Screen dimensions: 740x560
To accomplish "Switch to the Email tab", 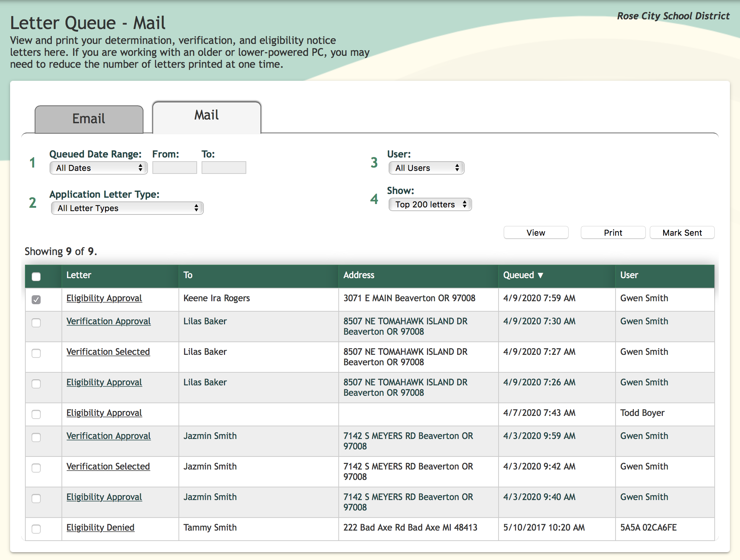I will (89, 119).
